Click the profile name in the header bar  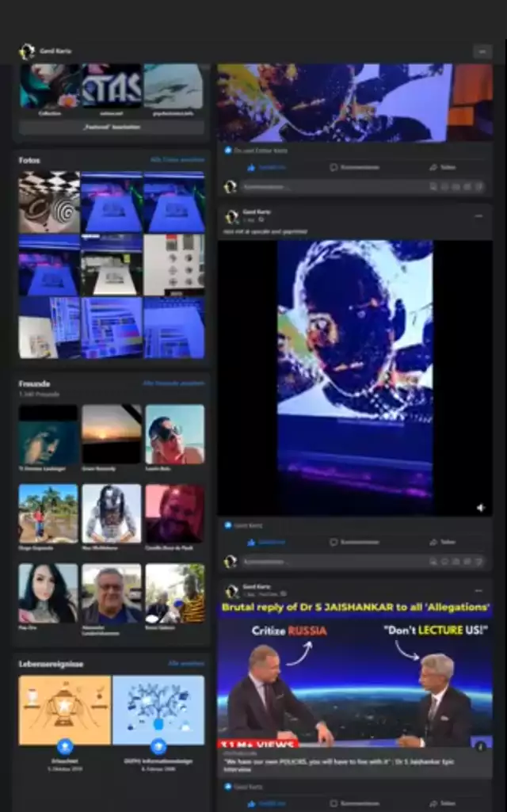click(x=55, y=51)
